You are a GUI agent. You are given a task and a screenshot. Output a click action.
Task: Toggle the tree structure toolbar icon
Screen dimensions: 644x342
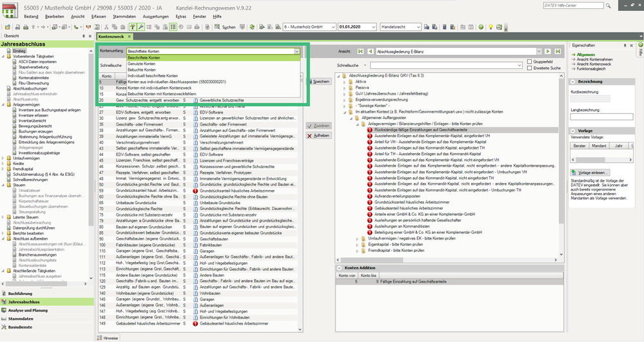(133, 27)
